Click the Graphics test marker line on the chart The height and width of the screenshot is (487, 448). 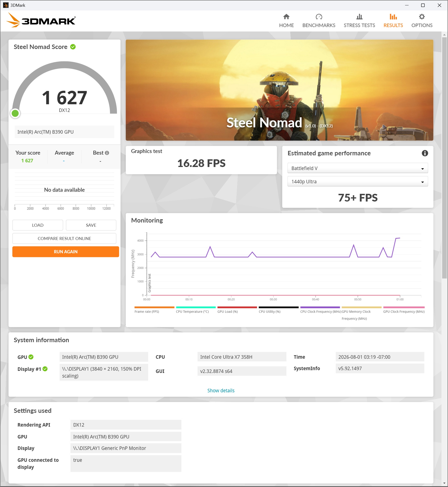point(147,264)
